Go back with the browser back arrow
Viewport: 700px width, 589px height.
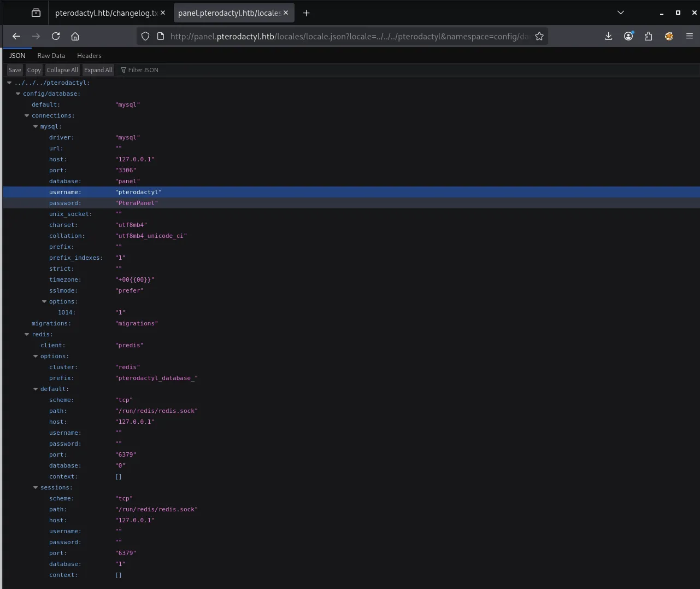[16, 36]
